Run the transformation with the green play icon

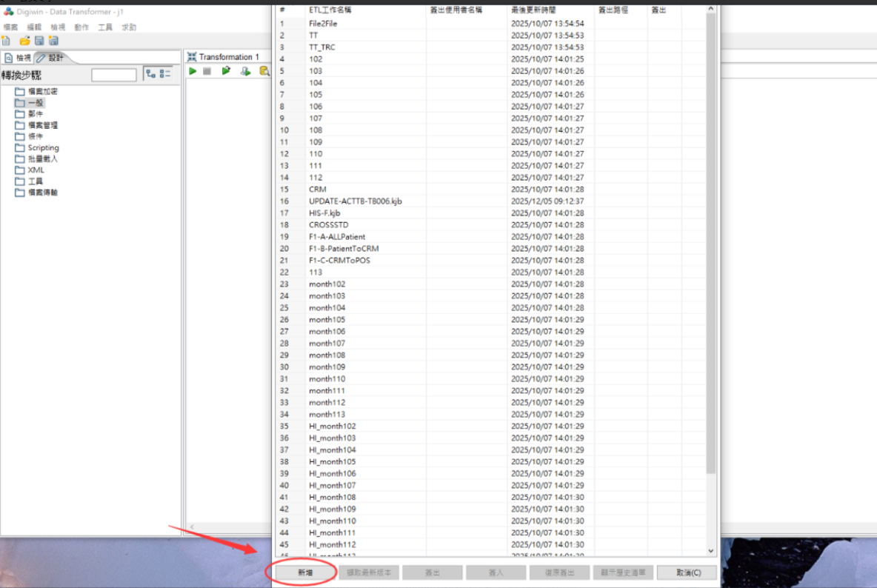point(193,71)
